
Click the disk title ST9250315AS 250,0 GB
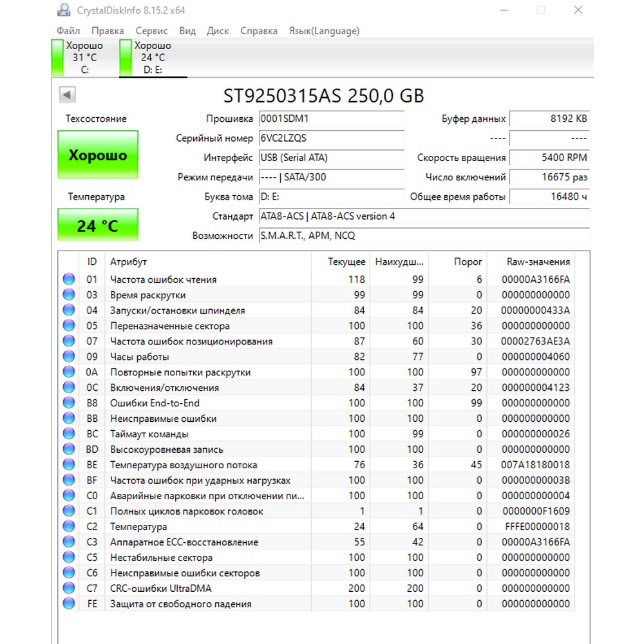pyautogui.click(x=324, y=96)
